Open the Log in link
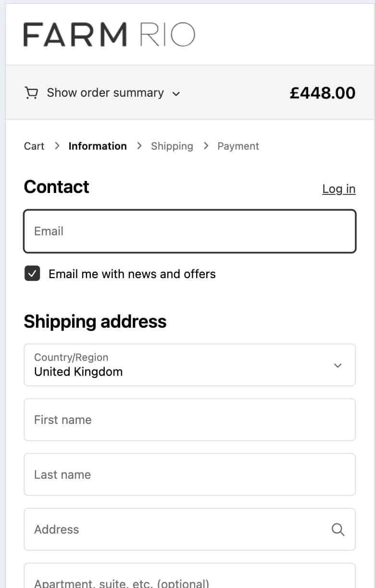The height and width of the screenshot is (588, 375). [339, 189]
